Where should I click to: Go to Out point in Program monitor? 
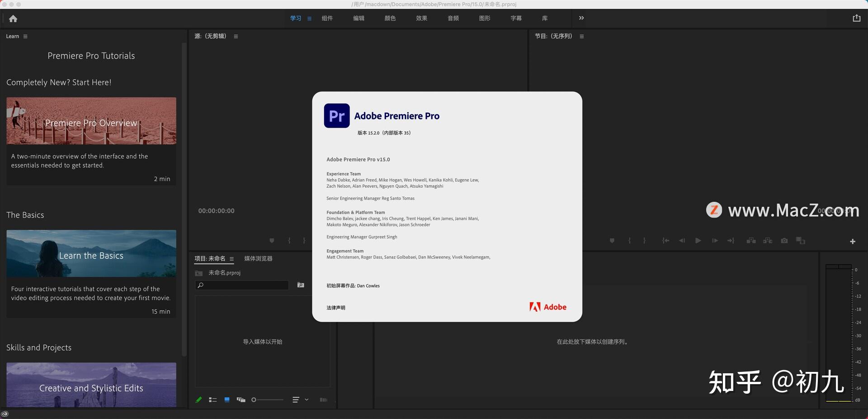point(731,241)
